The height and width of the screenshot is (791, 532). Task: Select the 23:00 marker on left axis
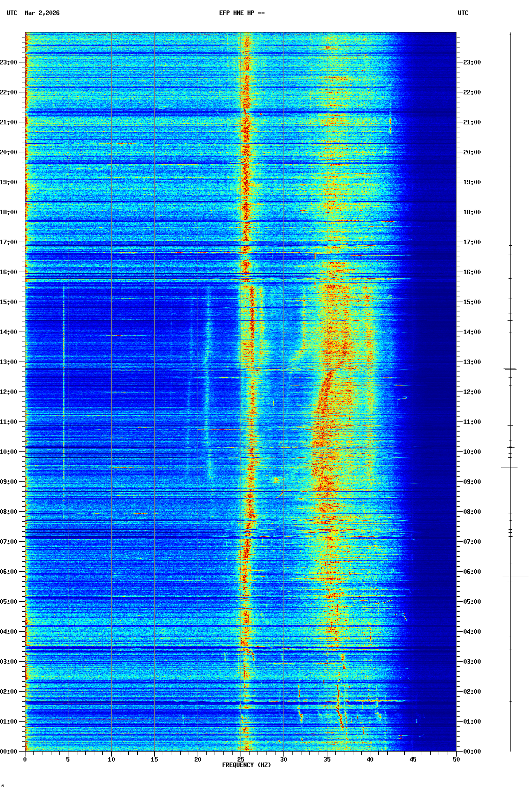8,62
